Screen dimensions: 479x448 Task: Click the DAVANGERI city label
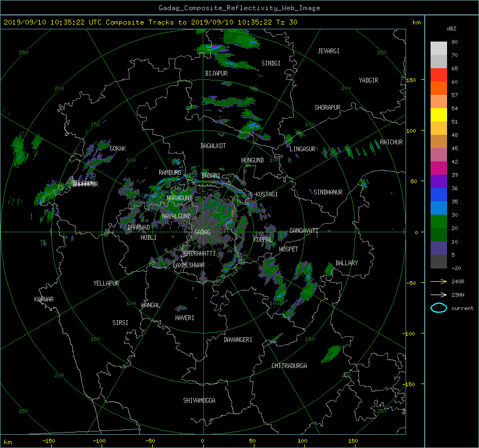click(238, 340)
